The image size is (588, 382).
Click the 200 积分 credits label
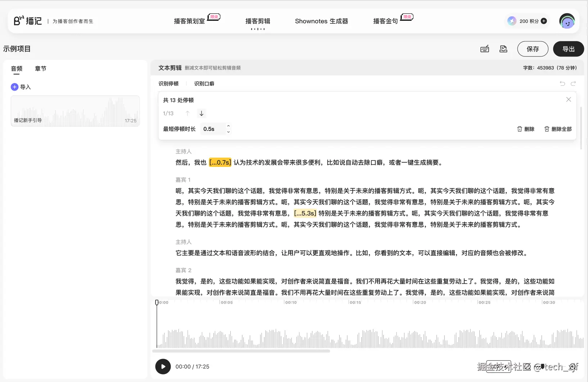tap(529, 21)
